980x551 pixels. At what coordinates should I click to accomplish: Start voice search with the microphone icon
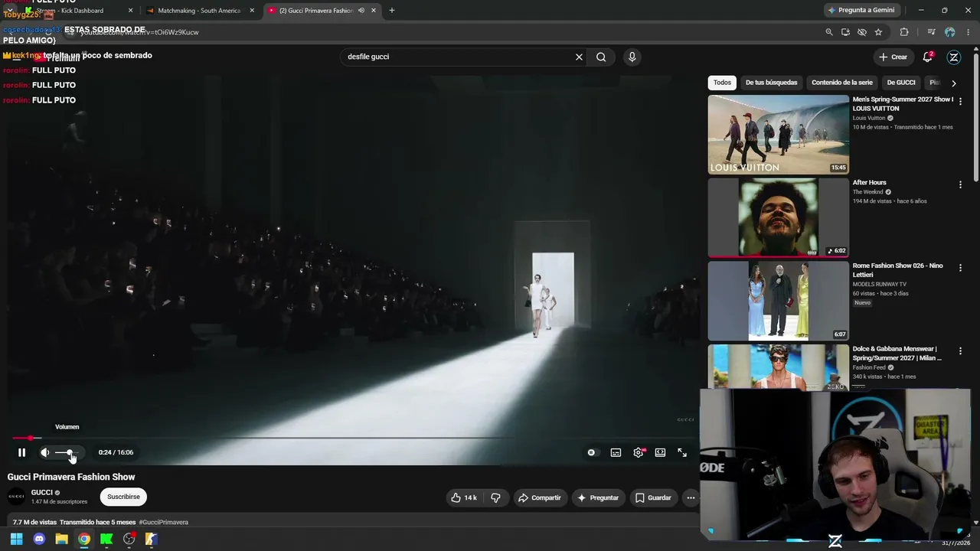[x=632, y=57]
